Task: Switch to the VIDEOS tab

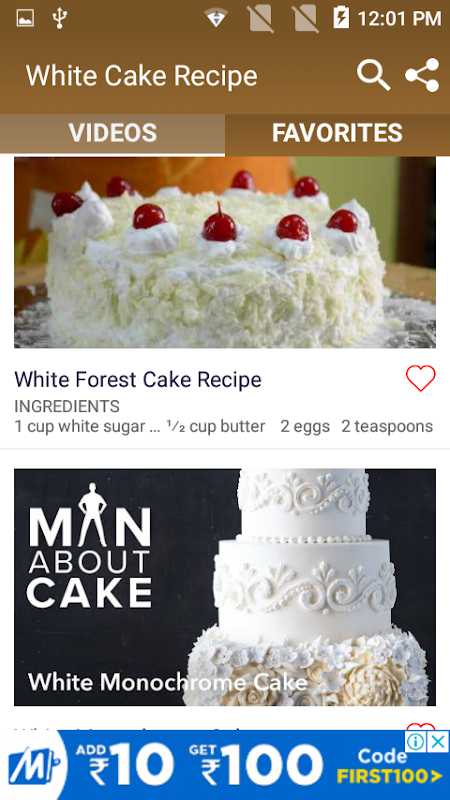Action: 112,133
